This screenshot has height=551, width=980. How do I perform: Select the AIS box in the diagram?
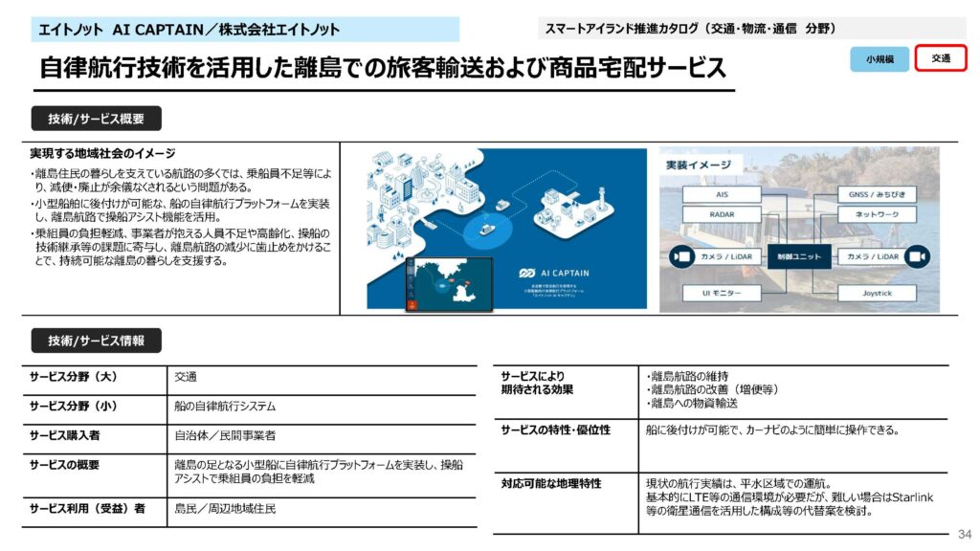click(x=722, y=194)
